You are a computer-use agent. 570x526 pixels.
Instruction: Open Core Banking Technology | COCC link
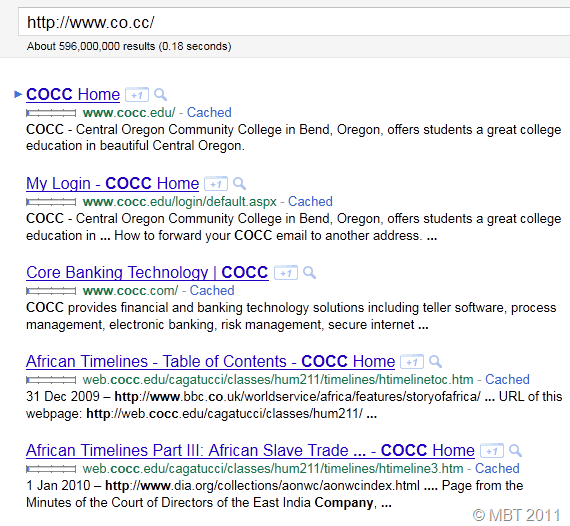(x=147, y=273)
